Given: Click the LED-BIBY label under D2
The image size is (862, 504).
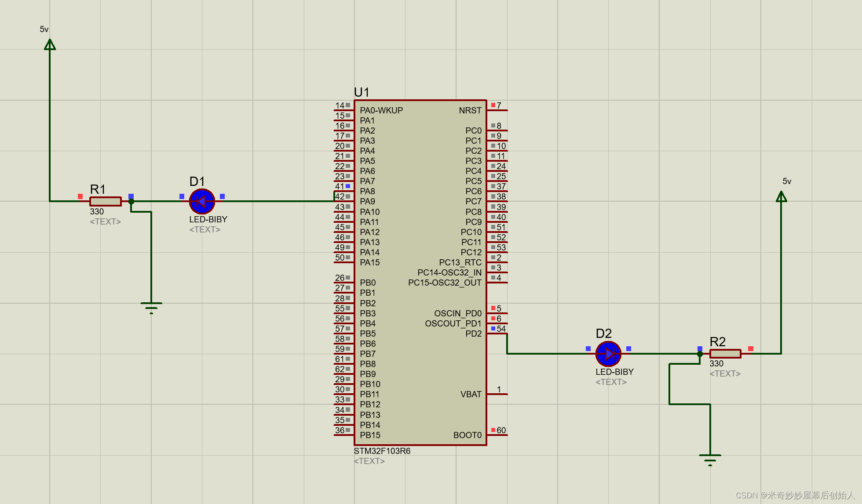Looking at the screenshot, I should tap(614, 372).
